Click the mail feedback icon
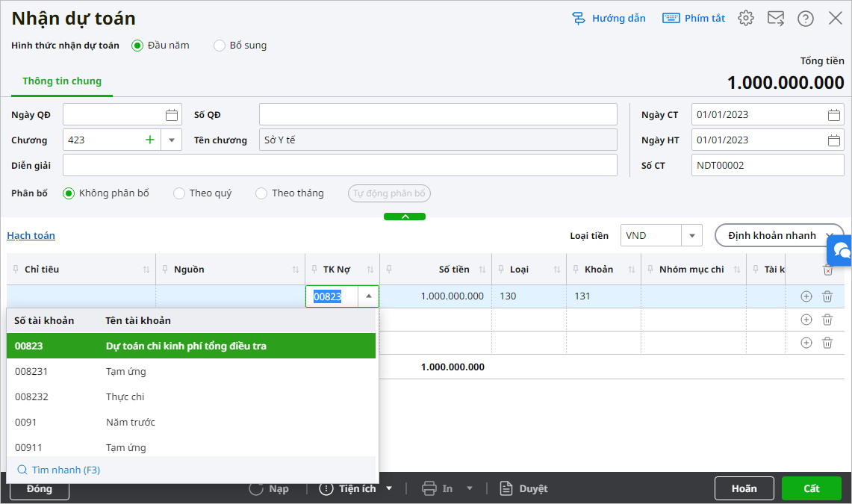This screenshot has width=852, height=504. pos(776,19)
